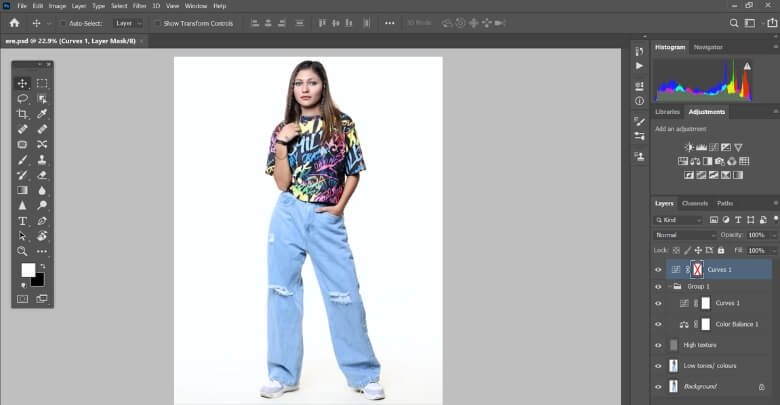780x405 pixels.
Task: Select the Eraser tool
Action: pyautogui.click(x=42, y=175)
